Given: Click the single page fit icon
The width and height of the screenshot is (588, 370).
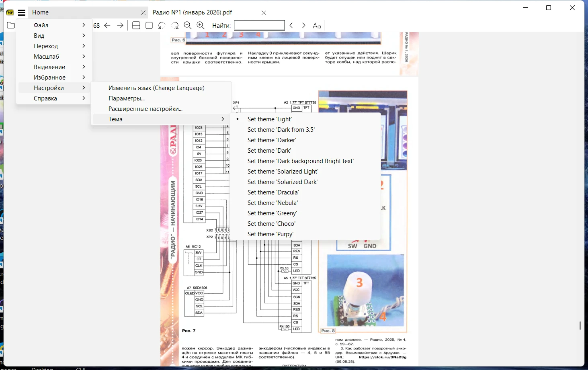Looking at the screenshot, I should [149, 25].
